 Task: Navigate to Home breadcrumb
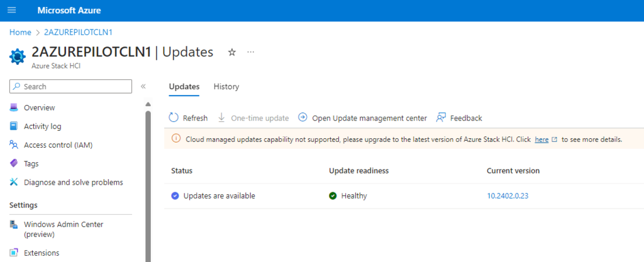click(20, 32)
